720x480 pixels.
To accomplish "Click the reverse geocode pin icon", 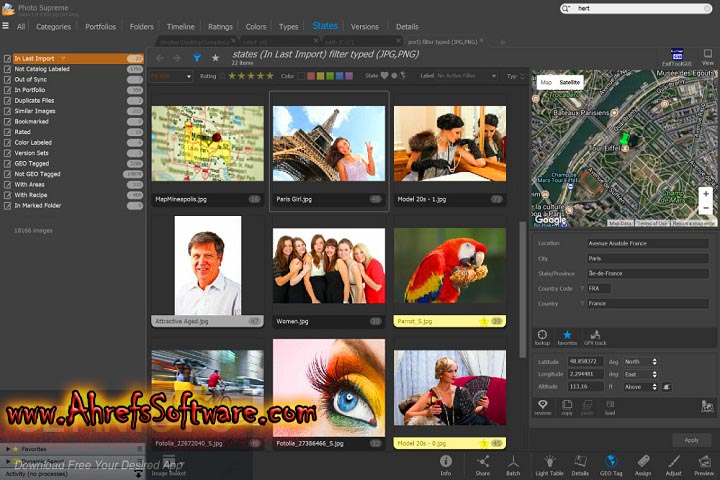I will 542,407.
